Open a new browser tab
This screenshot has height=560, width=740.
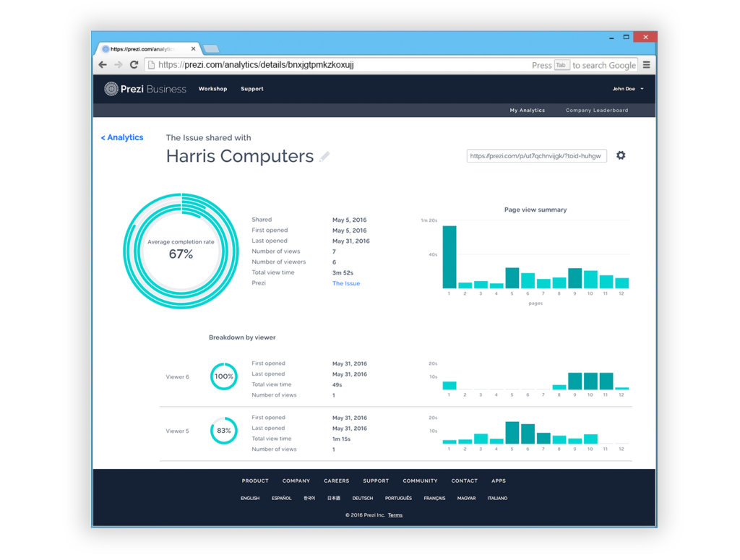(x=211, y=48)
